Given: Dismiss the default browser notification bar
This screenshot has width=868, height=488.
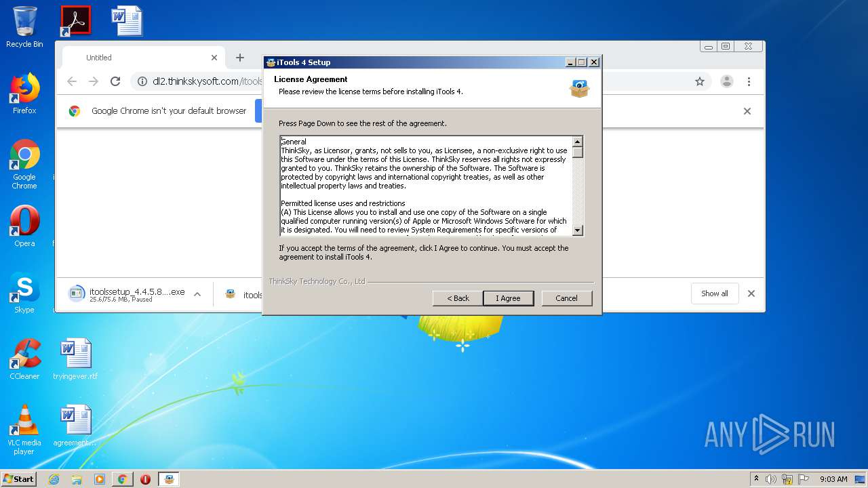Looking at the screenshot, I should [747, 111].
